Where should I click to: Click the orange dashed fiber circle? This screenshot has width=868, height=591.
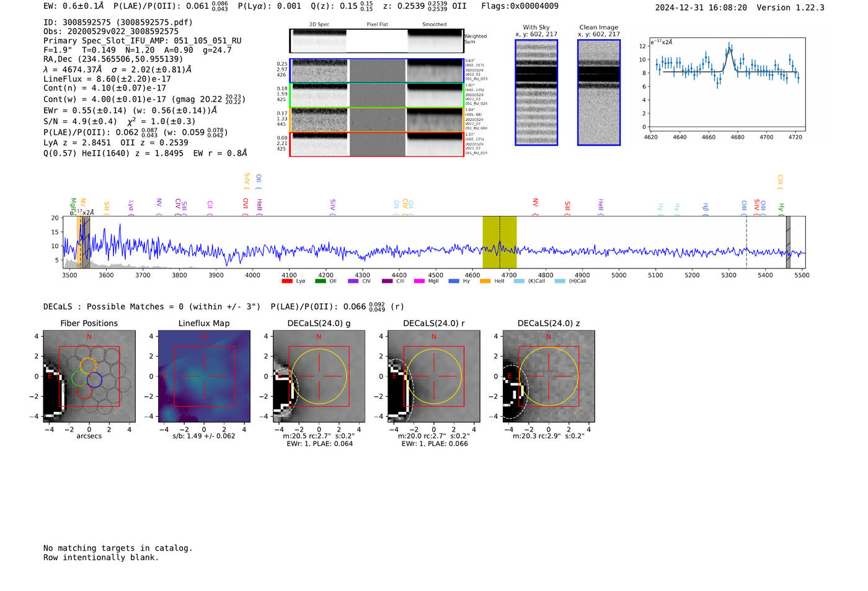click(88, 366)
